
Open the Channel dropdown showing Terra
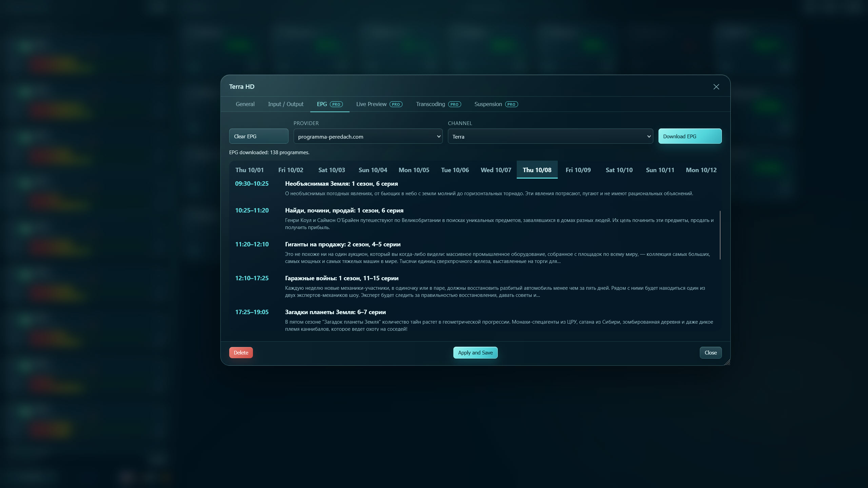(x=550, y=136)
